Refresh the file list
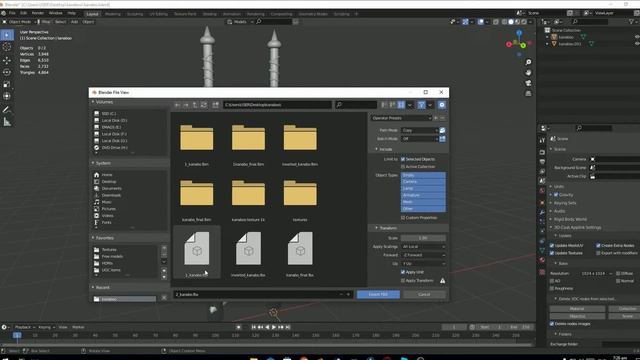The height and width of the screenshot is (360, 640). pyautogui.click(x=204, y=105)
